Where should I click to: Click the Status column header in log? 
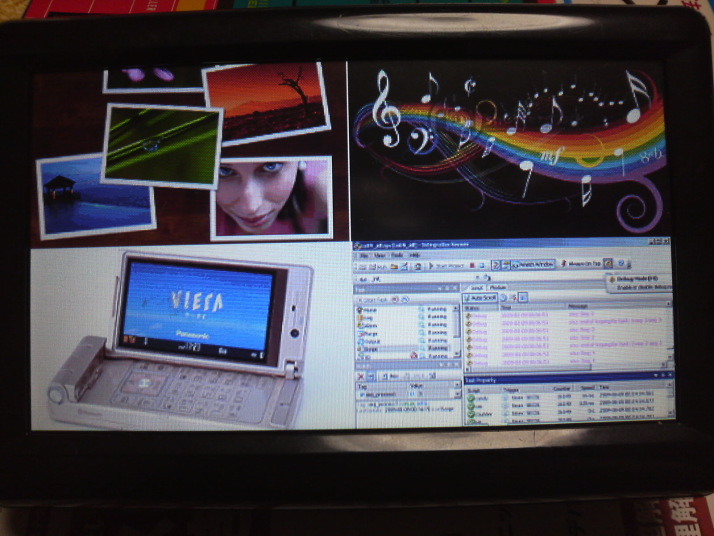[x=481, y=308]
